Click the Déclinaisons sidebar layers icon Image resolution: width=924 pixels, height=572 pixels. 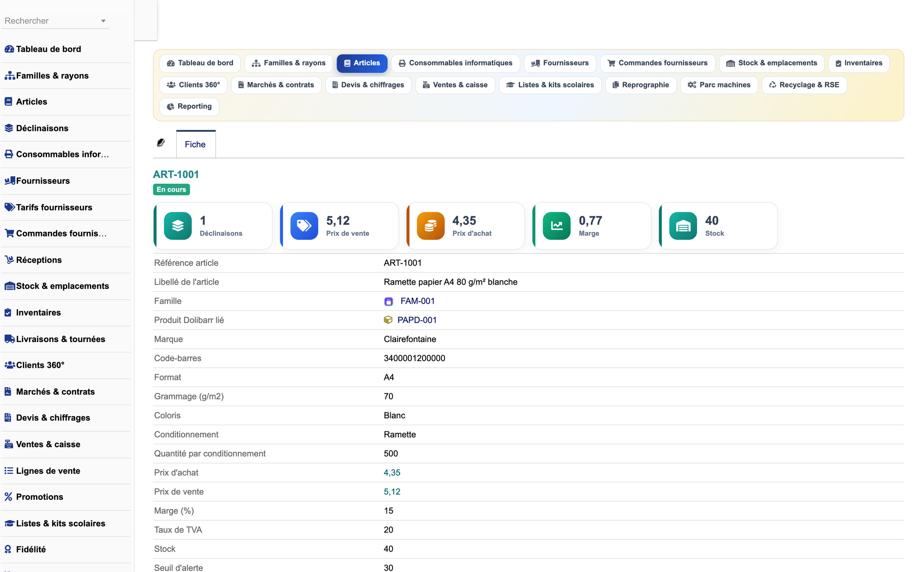(9, 128)
